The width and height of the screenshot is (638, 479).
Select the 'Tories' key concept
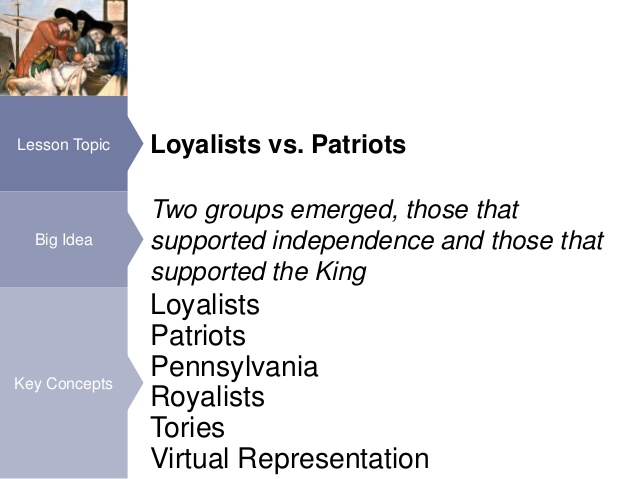coord(188,429)
